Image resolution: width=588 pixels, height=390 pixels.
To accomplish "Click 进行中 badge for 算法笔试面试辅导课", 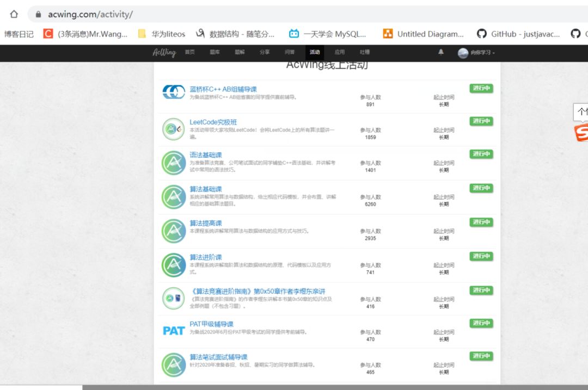I will [481, 357].
